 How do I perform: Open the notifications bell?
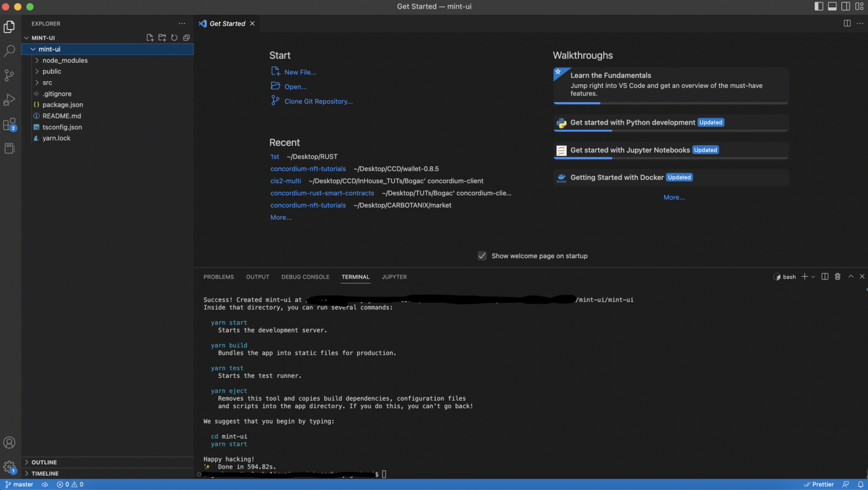[x=861, y=484]
